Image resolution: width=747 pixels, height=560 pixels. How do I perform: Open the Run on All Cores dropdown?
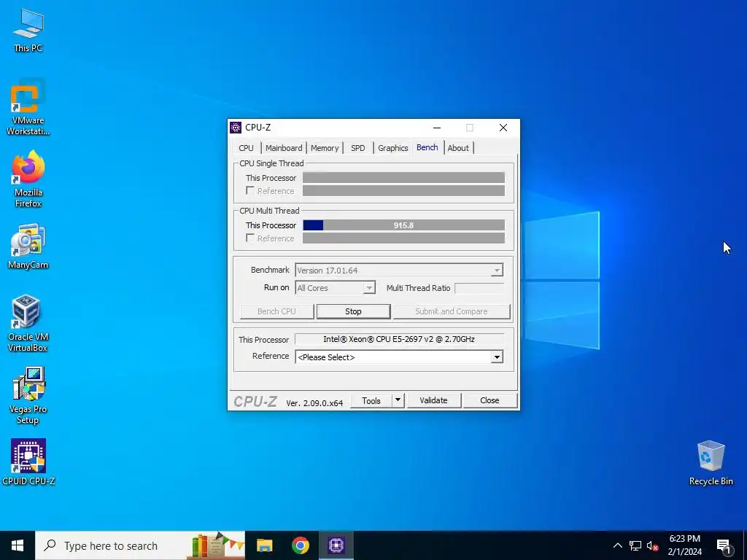point(369,287)
